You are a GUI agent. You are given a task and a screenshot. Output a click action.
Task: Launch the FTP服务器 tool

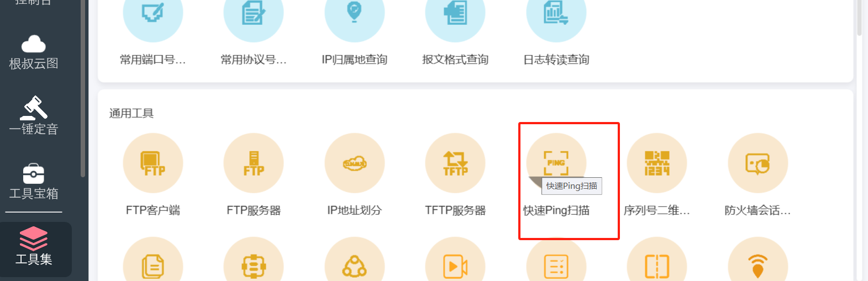[254, 163]
